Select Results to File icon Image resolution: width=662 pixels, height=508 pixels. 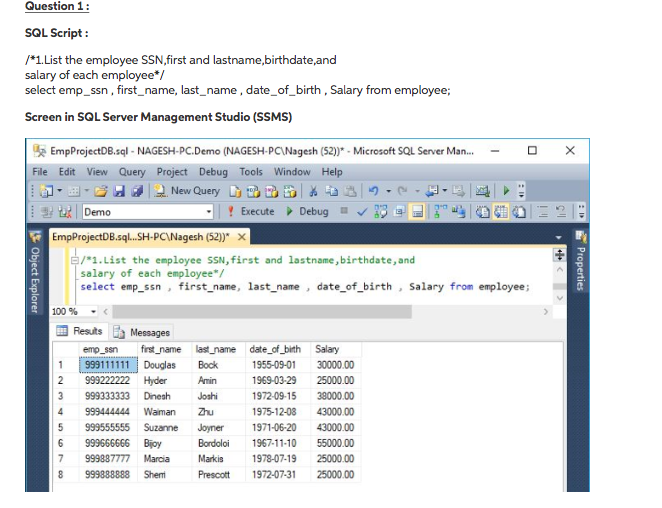(519, 212)
